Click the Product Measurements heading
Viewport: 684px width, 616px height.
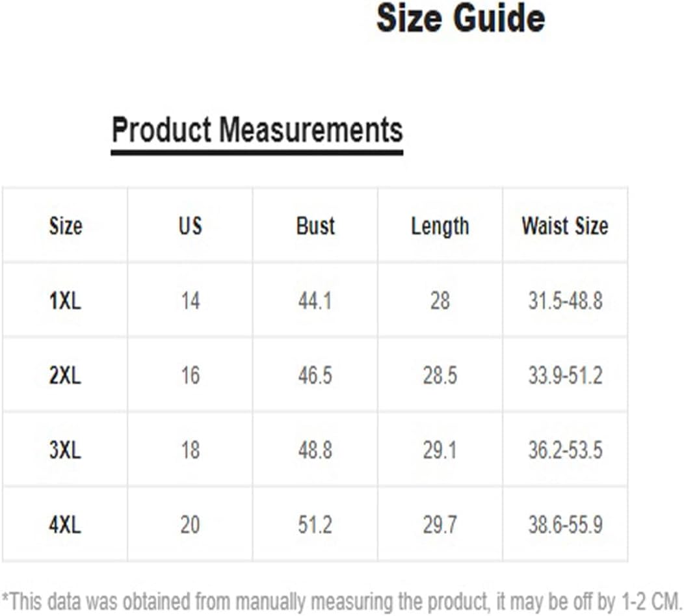(x=257, y=129)
